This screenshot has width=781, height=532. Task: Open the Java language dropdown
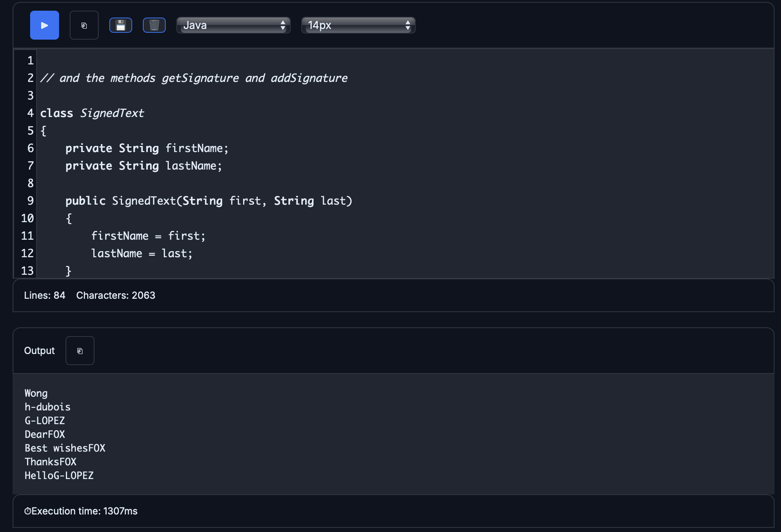pos(229,26)
